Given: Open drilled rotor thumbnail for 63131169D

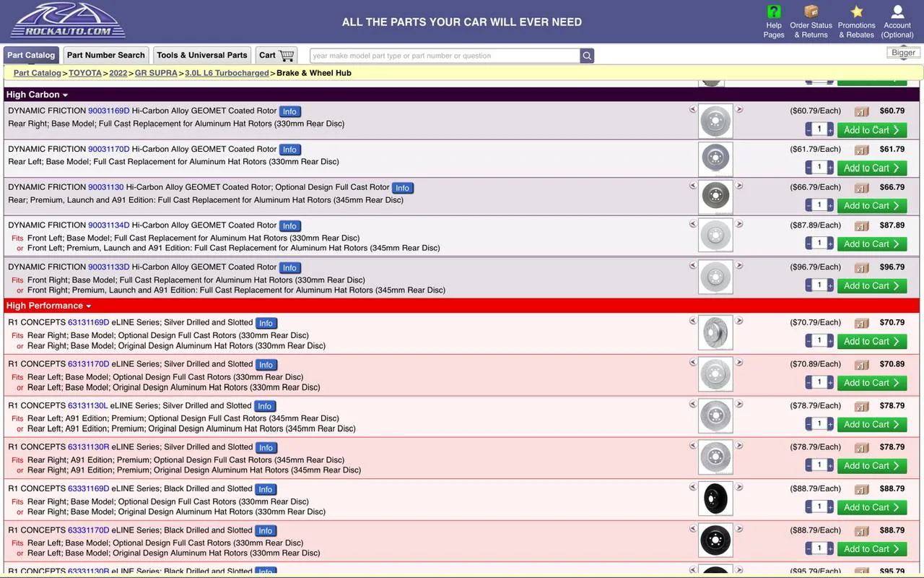Looking at the screenshot, I should [715, 332].
